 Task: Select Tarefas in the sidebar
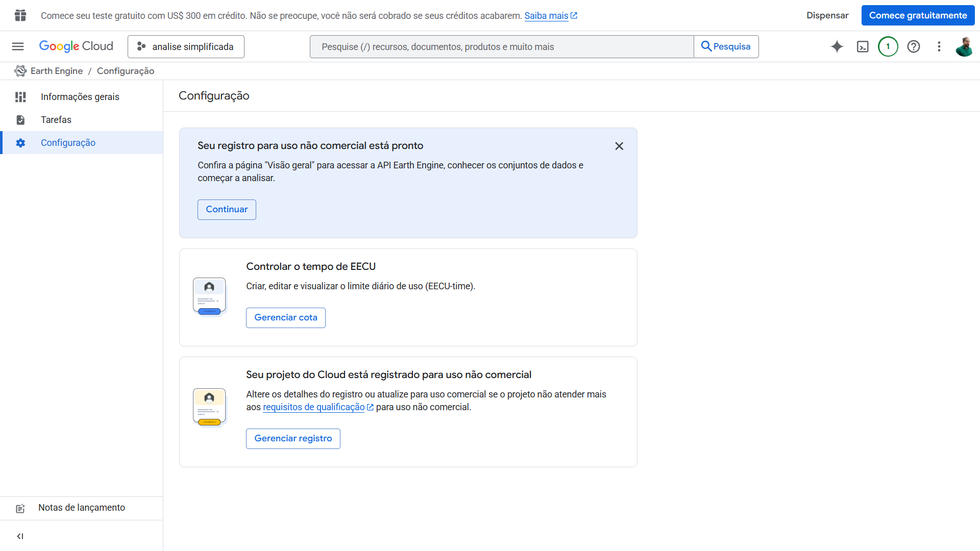pos(56,120)
